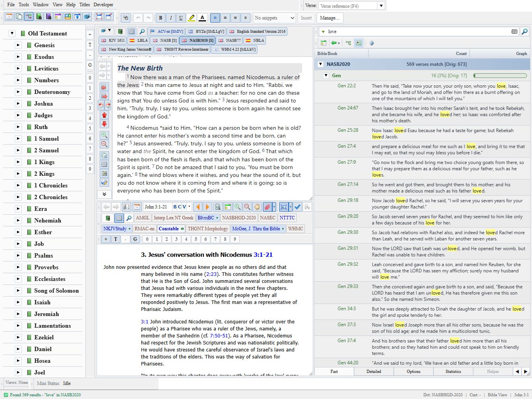Click the paperclip link icon in commentary toolbar
The width and height of the screenshot is (532, 399).
pos(267,207)
